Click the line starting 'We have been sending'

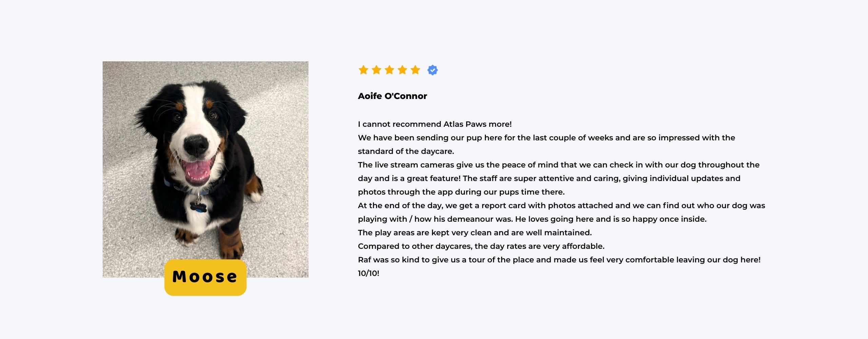(547, 138)
